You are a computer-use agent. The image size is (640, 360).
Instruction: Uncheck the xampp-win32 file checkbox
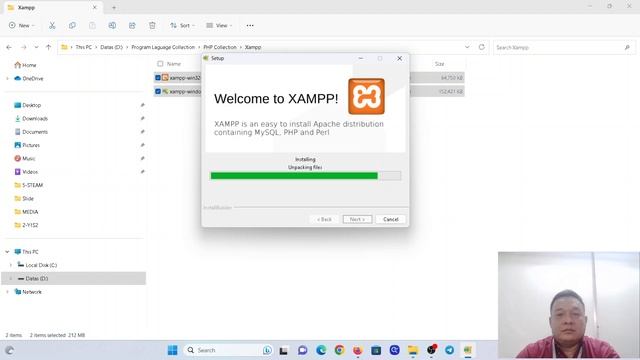coord(158,78)
